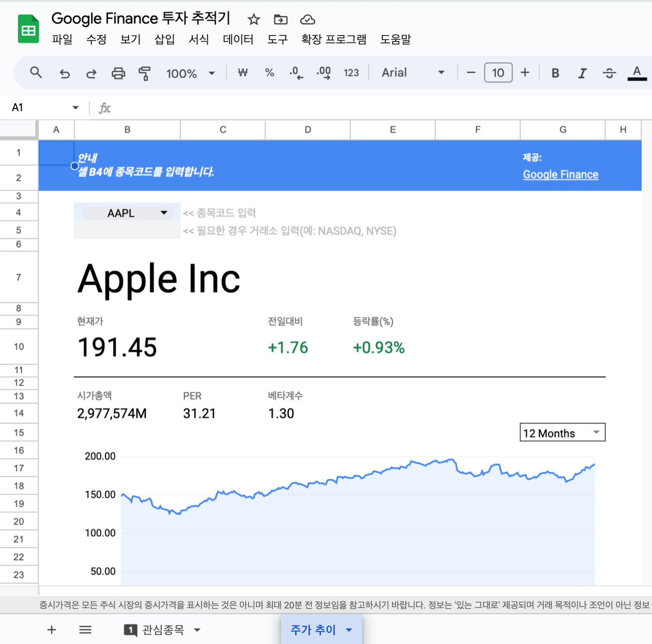The image size is (652, 644).
Task: Select row 10 header
Action: click(x=18, y=346)
